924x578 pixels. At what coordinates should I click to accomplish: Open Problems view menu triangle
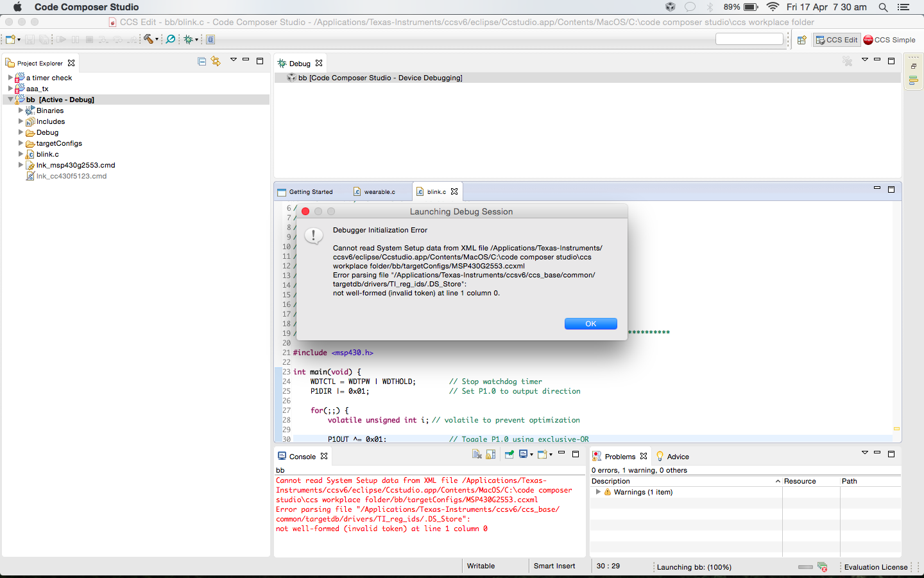(865, 453)
